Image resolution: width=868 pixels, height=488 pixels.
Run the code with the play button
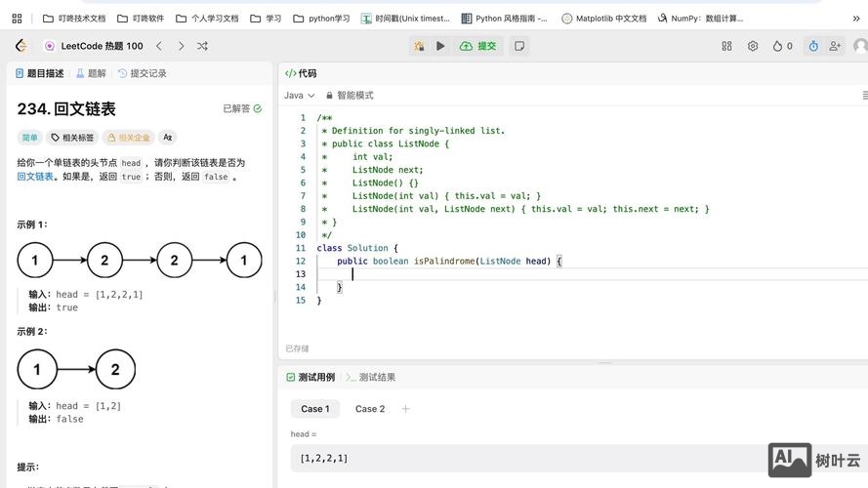click(x=440, y=46)
